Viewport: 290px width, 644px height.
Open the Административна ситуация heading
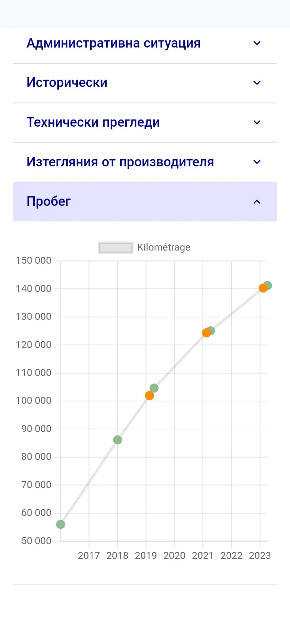point(113,43)
